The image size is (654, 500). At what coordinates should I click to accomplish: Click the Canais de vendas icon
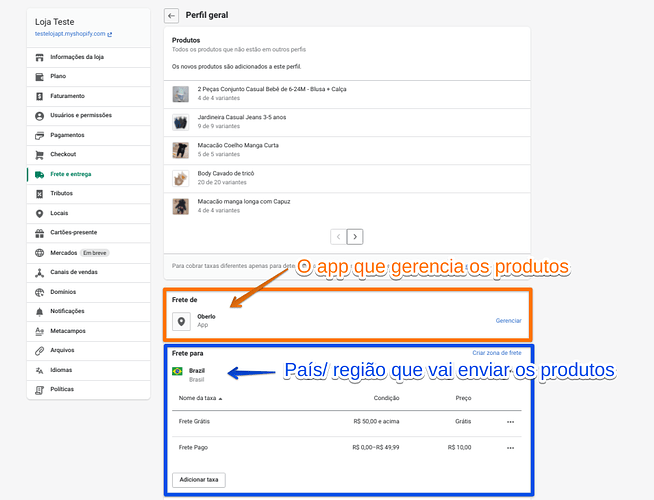[40, 273]
